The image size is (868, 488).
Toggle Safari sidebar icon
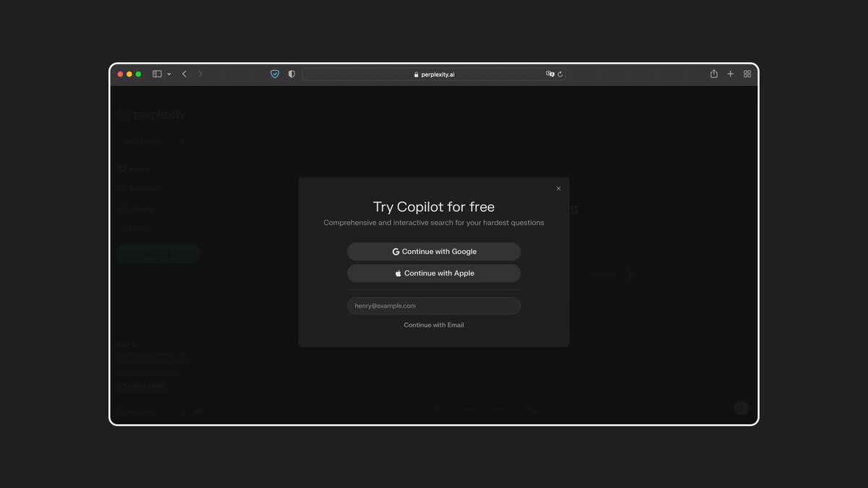click(157, 74)
